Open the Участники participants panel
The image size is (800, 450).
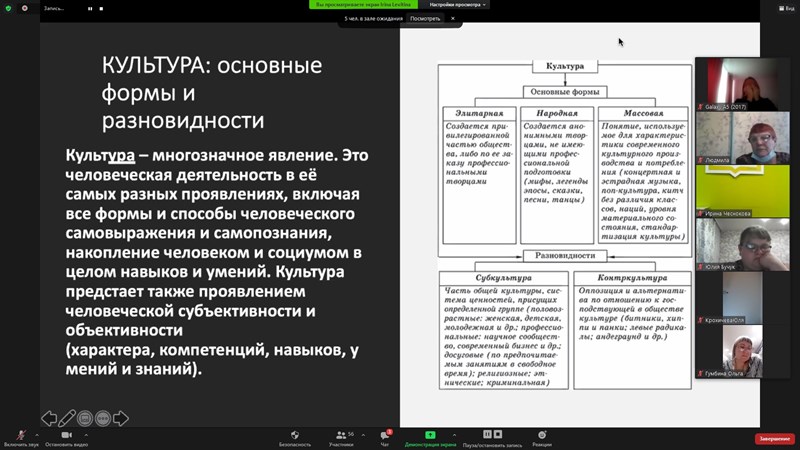[341, 438]
